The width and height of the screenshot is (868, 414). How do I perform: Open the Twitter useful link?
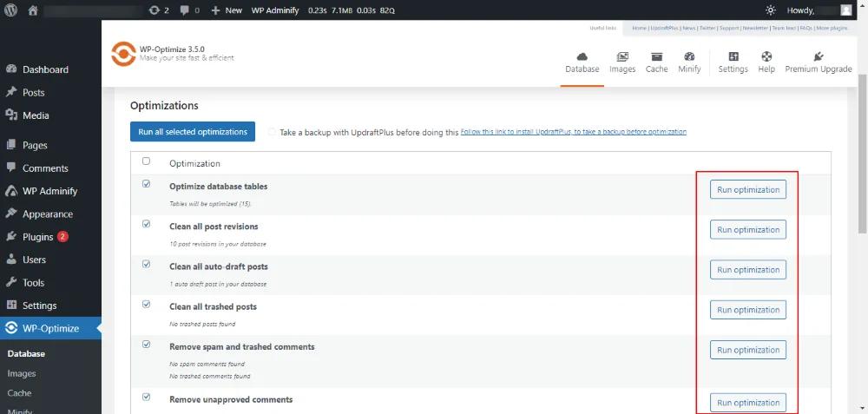(707, 28)
